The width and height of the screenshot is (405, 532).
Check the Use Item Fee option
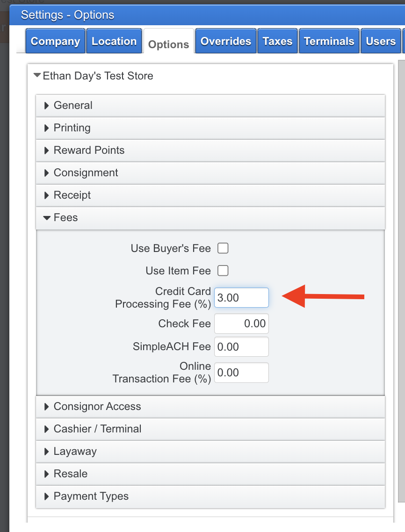tap(223, 270)
